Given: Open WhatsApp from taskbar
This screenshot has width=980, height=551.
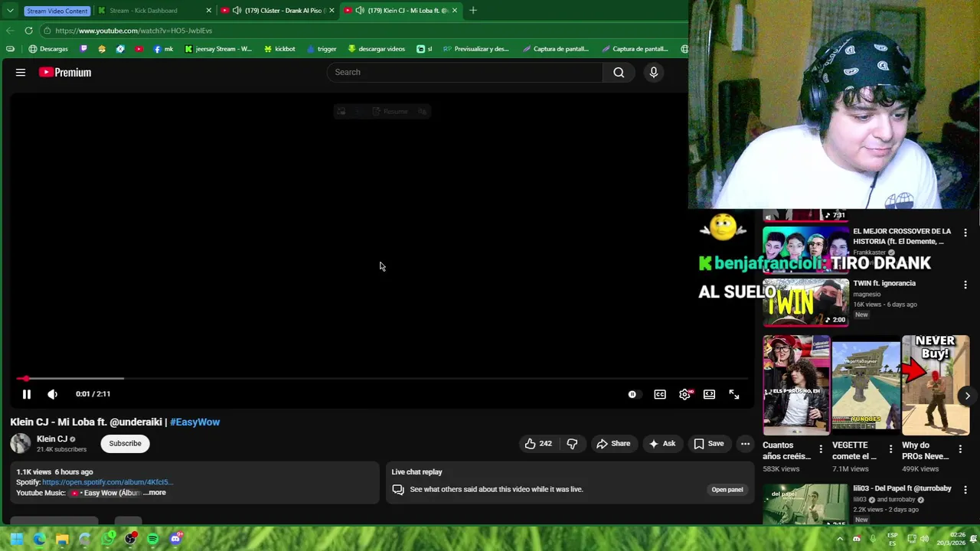Looking at the screenshot, I should [x=108, y=539].
